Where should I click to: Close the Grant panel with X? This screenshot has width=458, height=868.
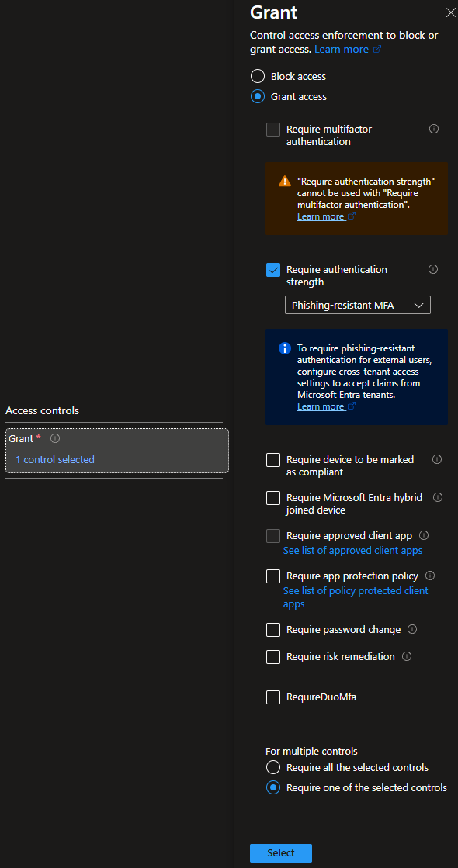pyautogui.click(x=451, y=12)
